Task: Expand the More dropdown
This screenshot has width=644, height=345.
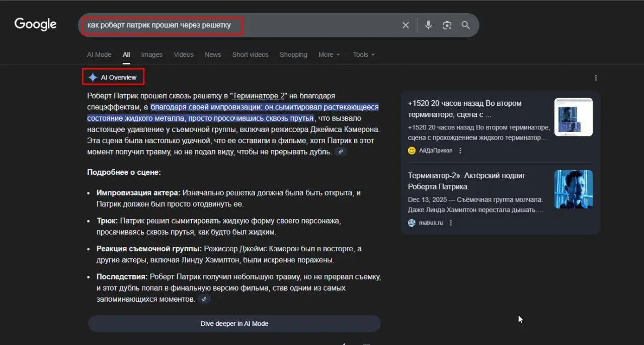Action: pos(329,54)
